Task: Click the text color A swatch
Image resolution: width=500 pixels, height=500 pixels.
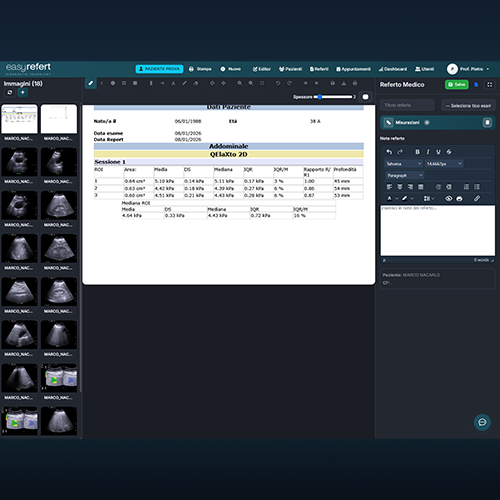Action: (x=389, y=199)
